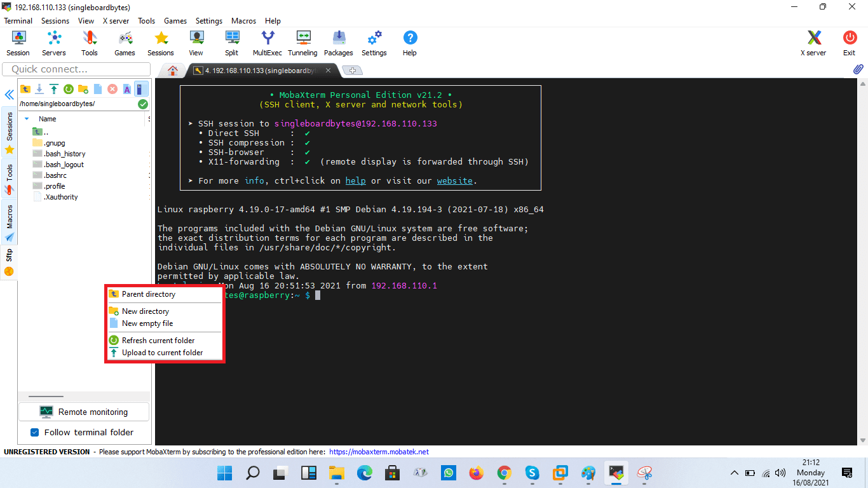The width and height of the screenshot is (868, 488).
Task: Launch the MultiExec mode icon
Action: [x=268, y=43]
